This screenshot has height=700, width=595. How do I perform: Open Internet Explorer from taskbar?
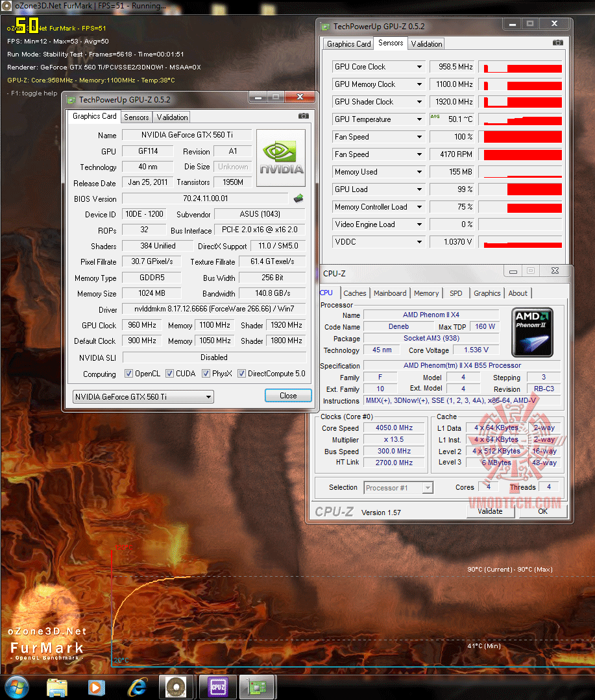click(x=137, y=688)
